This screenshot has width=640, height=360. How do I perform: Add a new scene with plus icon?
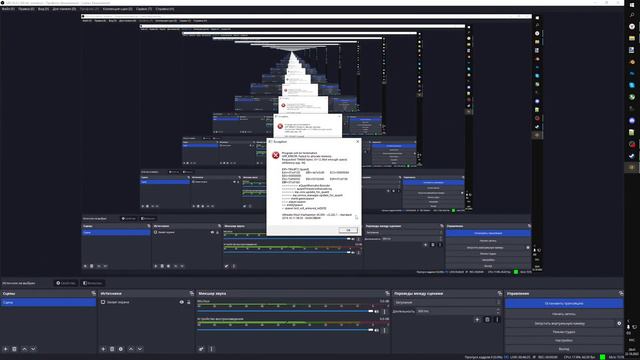[x=5, y=349]
